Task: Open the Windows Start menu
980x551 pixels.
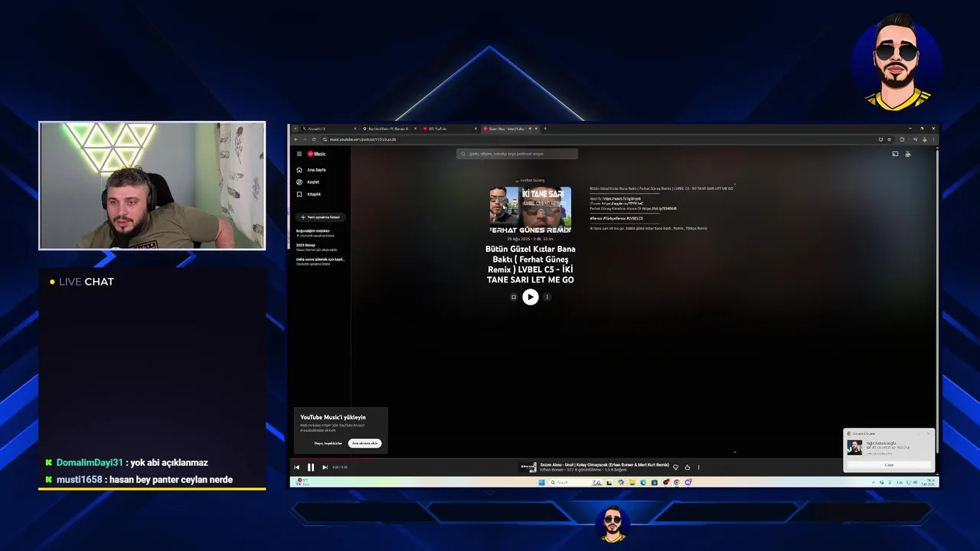Action: [541, 482]
